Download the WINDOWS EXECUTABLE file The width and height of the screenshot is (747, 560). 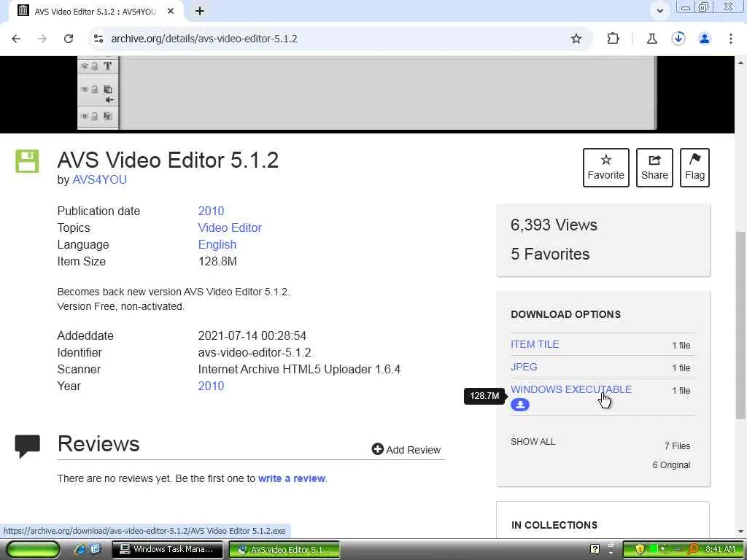coord(570,389)
